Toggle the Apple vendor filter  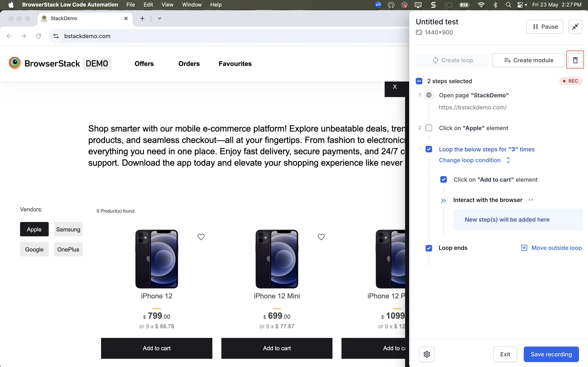click(34, 229)
